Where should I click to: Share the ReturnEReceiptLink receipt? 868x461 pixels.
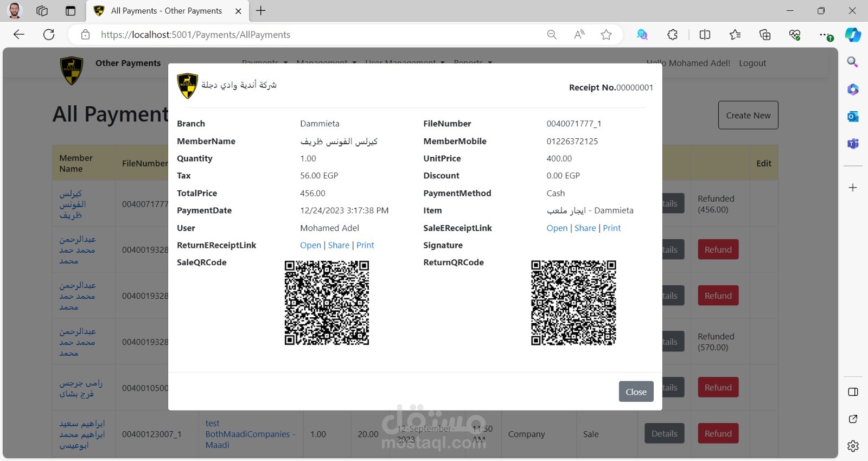339,245
